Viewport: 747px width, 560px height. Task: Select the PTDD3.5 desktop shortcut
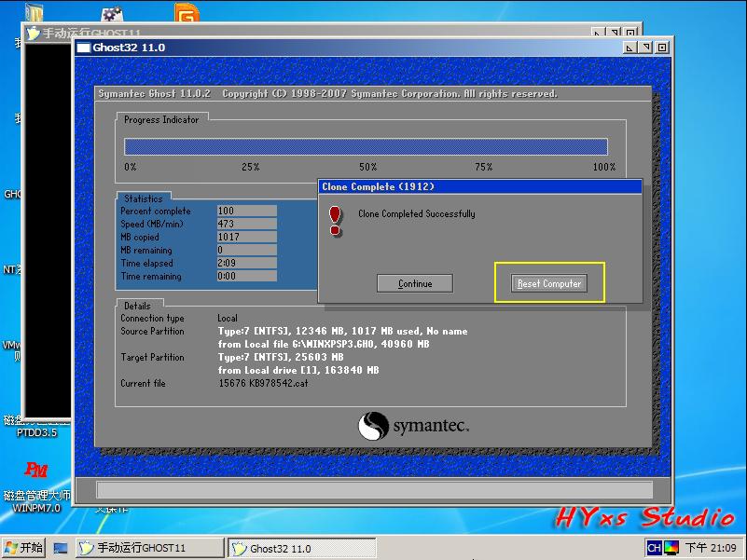(x=36, y=426)
